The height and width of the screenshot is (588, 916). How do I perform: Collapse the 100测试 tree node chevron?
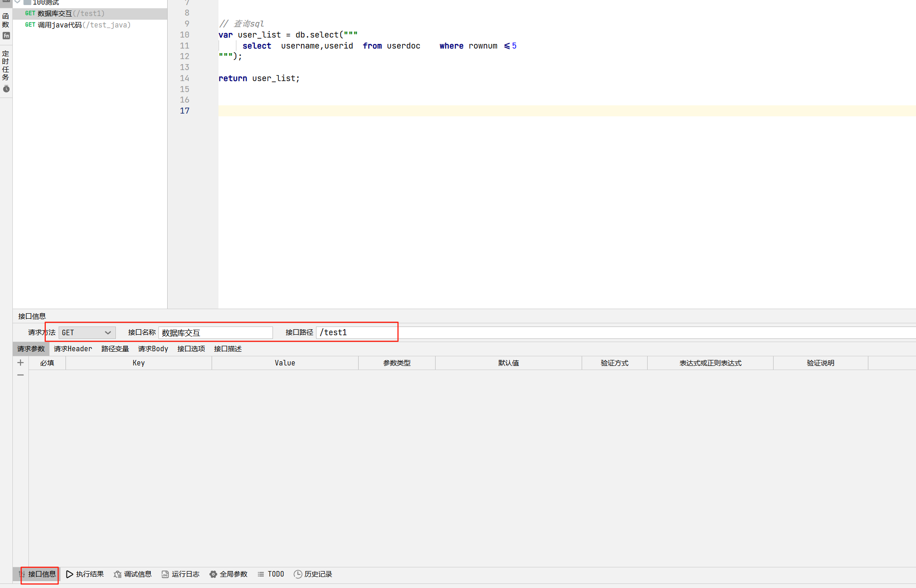point(17,2)
